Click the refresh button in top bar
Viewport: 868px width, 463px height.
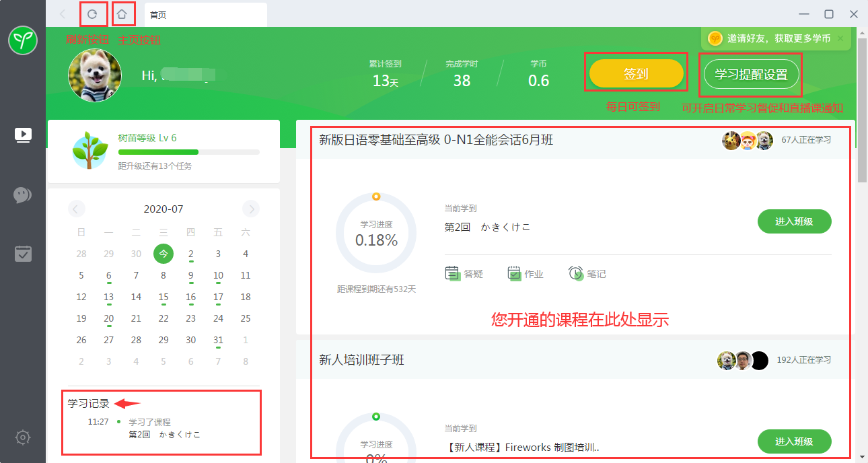pyautogui.click(x=93, y=14)
